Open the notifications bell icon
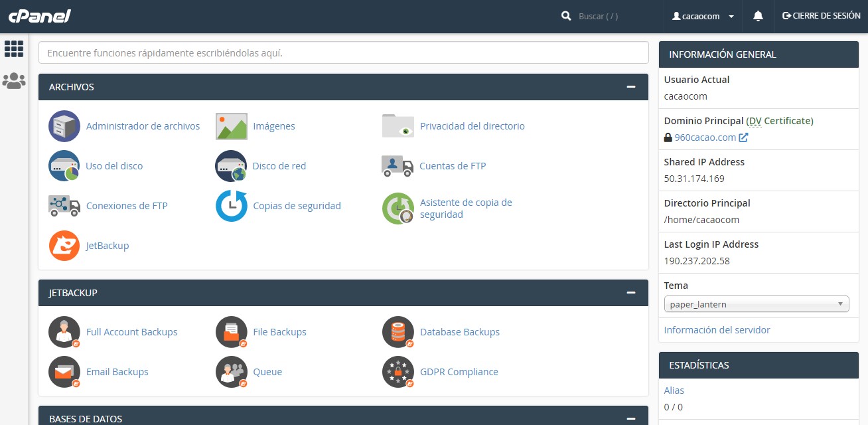This screenshot has width=868, height=425. (x=759, y=16)
